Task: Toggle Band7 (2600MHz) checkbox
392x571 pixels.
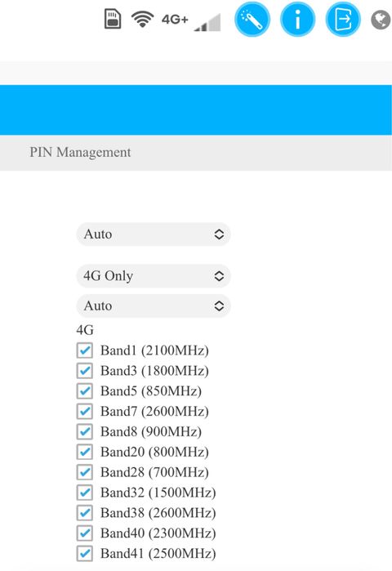Action: coord(85,411)
